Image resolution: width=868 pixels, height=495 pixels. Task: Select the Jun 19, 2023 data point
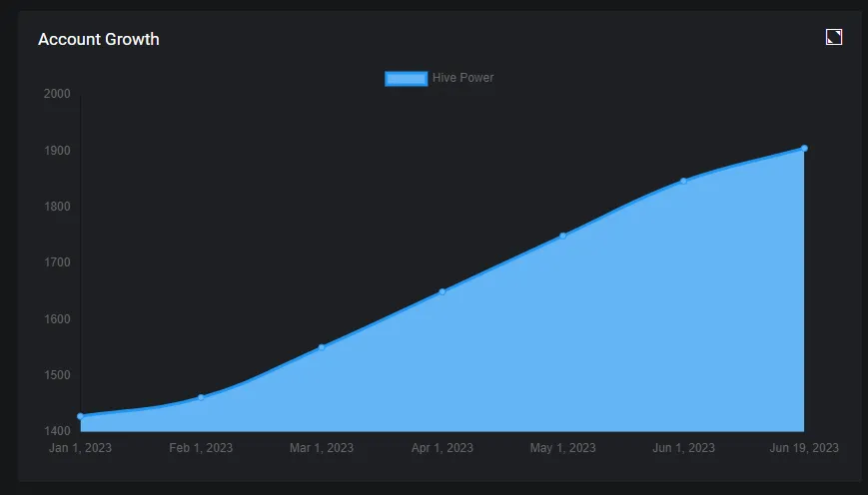point(804,149)
